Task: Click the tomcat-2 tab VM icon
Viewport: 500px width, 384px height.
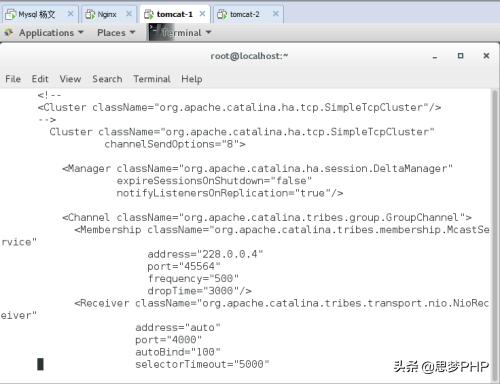Action: click(x=222, y=14)
